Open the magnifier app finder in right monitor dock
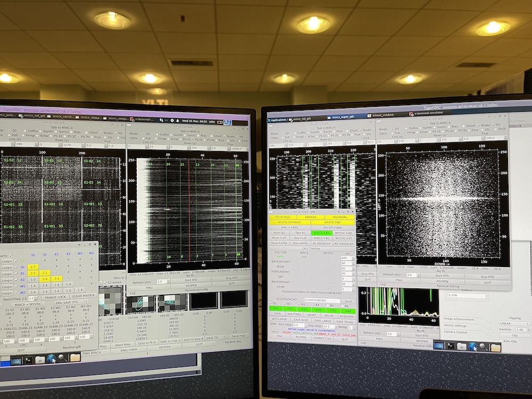 (484, 346)
